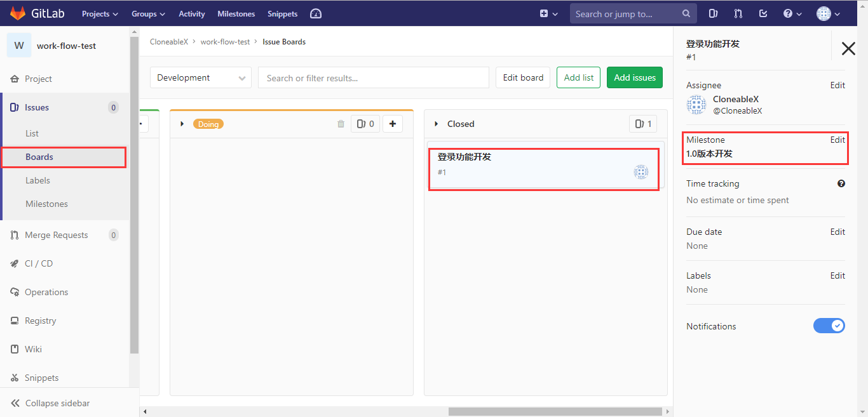This screenshot has width=868, height=417.
Task: Switch to the Milestones section
Action: (x=48, y=203)
